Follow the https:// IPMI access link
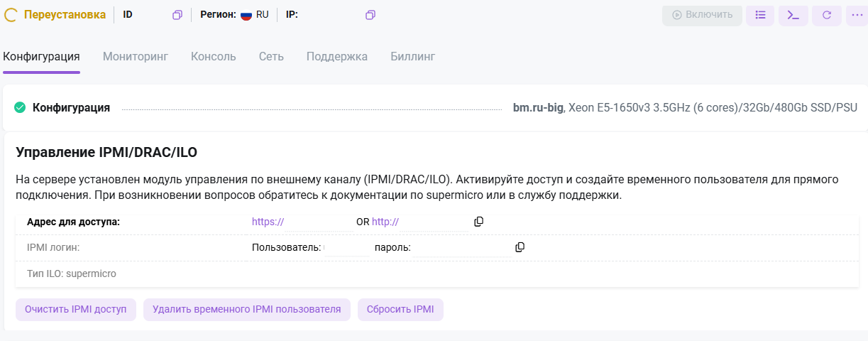This screenshot has height=341, width=868. coord(268,222)
